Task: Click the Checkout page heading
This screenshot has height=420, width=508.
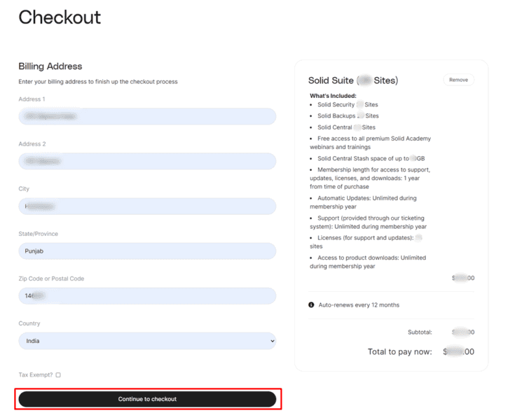Action: coord(60,17)
